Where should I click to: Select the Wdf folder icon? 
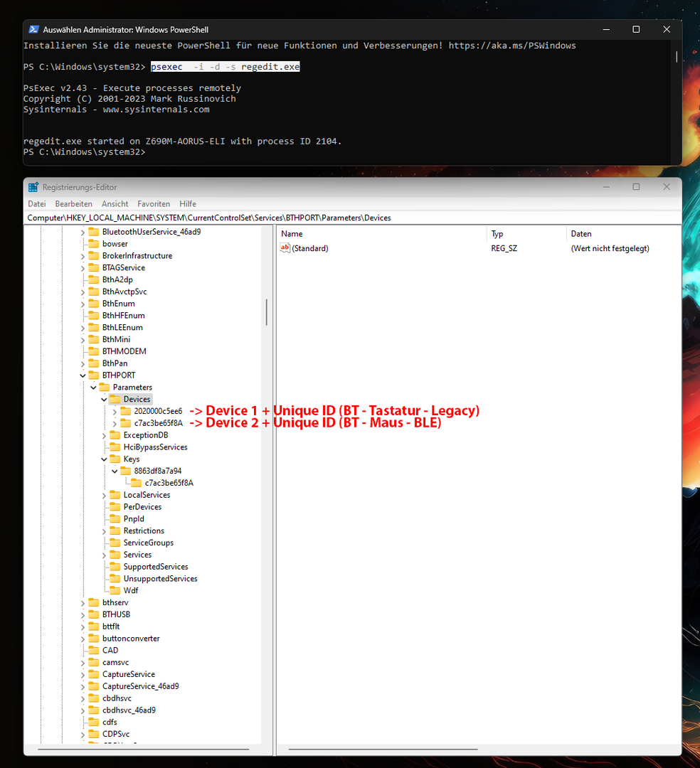pyautogui.click(x=115, y=590)
